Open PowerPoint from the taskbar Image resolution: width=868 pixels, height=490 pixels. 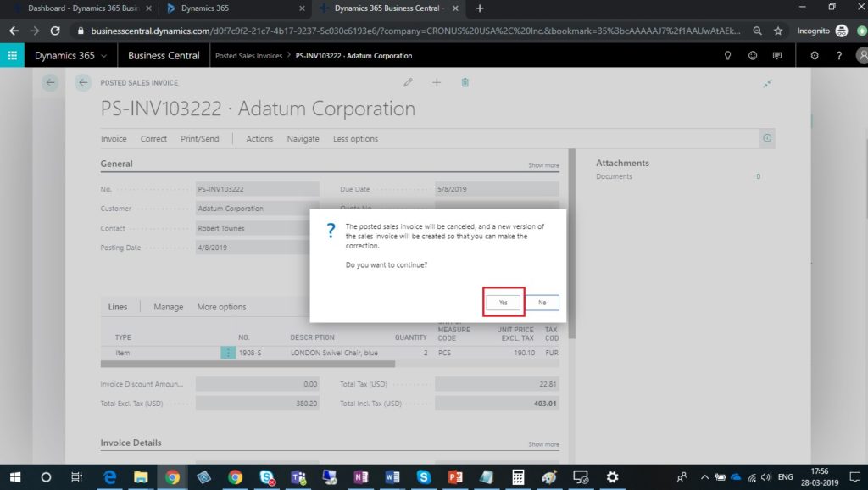pyautogui.click(x=455, y=477)
